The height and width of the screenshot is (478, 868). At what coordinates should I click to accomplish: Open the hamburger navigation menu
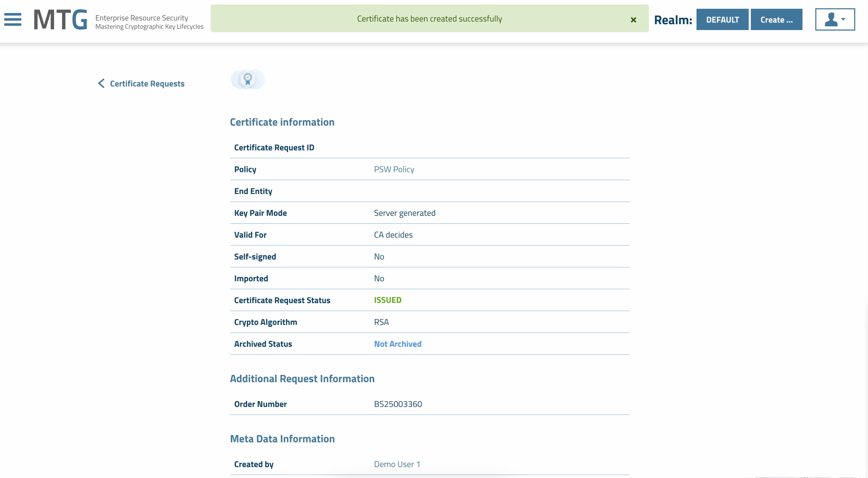13,19
